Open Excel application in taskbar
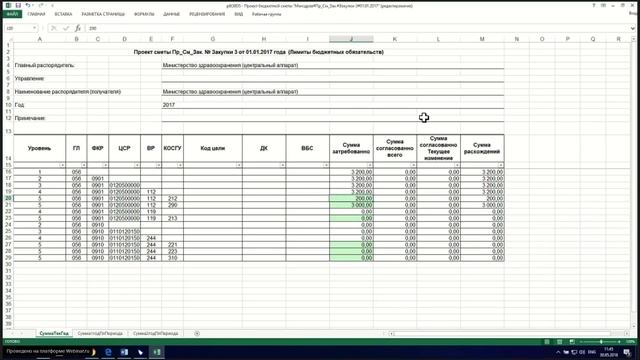The width and height of the screenshot is (640, 360). tap(157, 352)
